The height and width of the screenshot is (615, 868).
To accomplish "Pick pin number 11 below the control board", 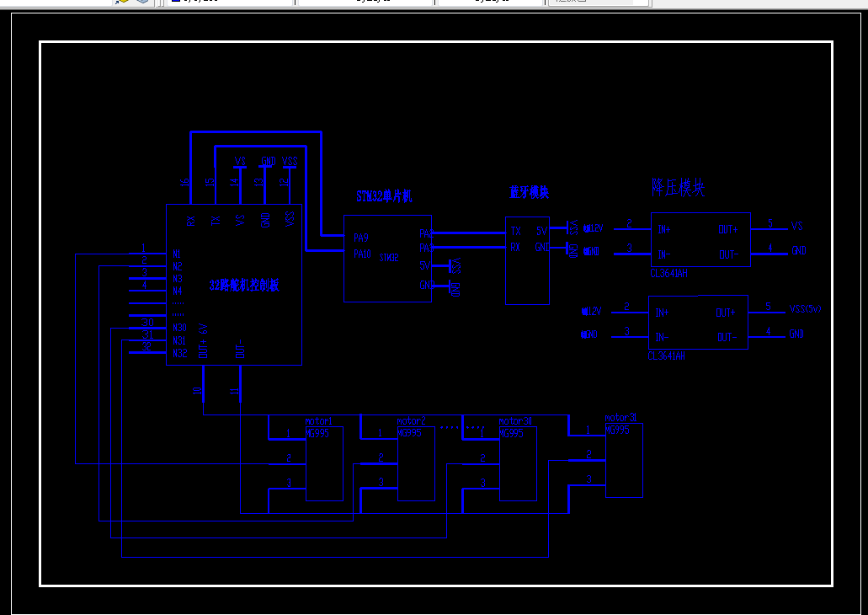I will (x=235, y=391).
